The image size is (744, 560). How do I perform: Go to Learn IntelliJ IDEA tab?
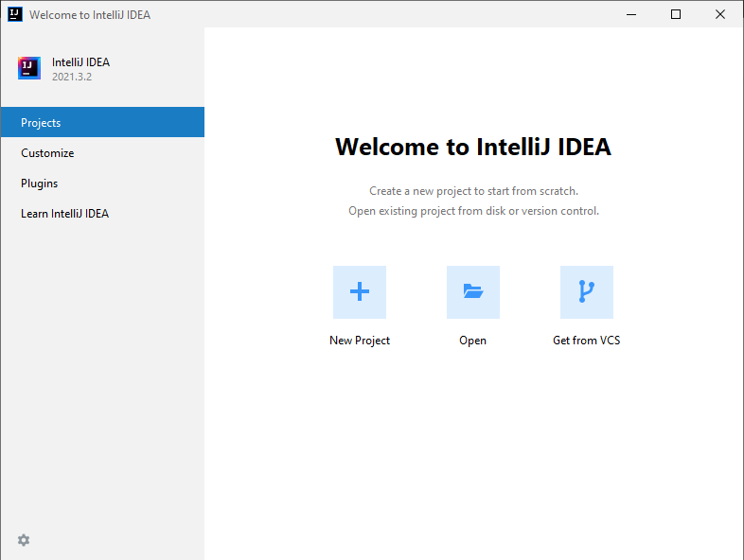pyautogui.click(x=102, y=214)
